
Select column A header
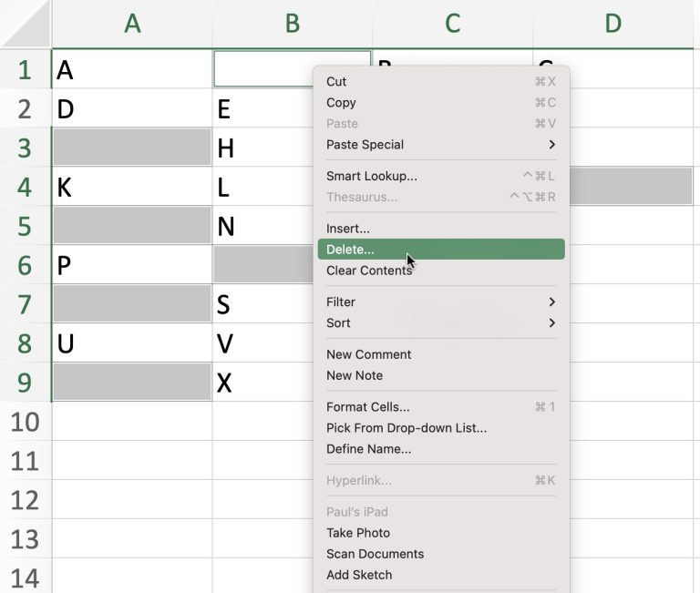coord(132,24)
